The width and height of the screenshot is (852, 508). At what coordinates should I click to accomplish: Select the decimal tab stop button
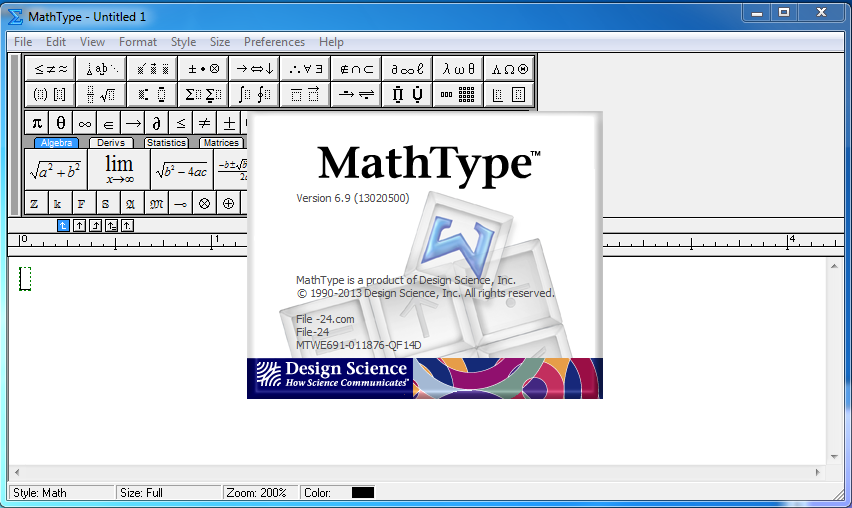[127, 225]
